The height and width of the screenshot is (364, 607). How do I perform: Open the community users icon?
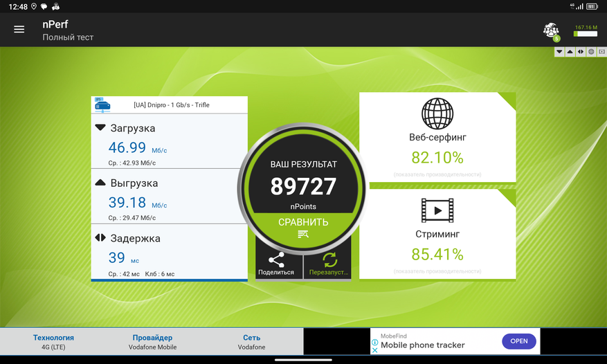coord(551,31)
